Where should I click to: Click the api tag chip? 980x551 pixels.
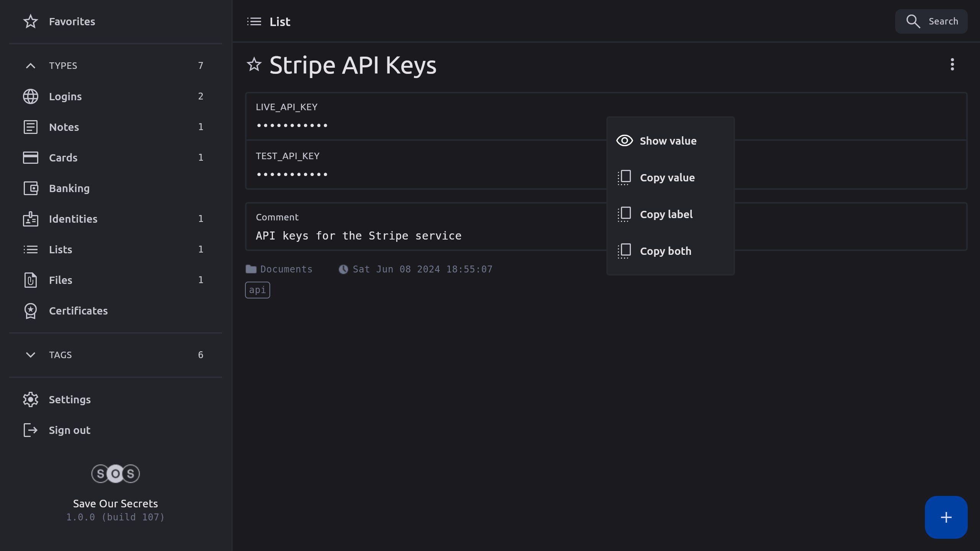point(257,290)
